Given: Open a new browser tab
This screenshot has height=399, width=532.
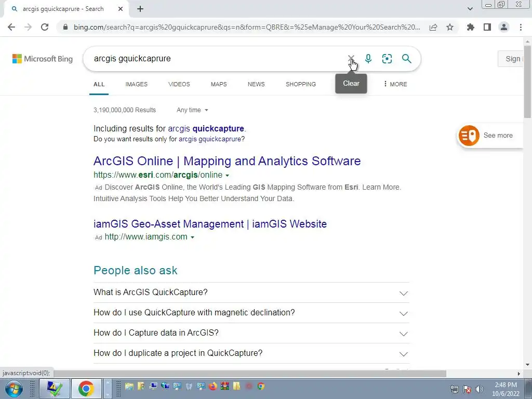Looking at the screenshot, I should tap(140, 9).
